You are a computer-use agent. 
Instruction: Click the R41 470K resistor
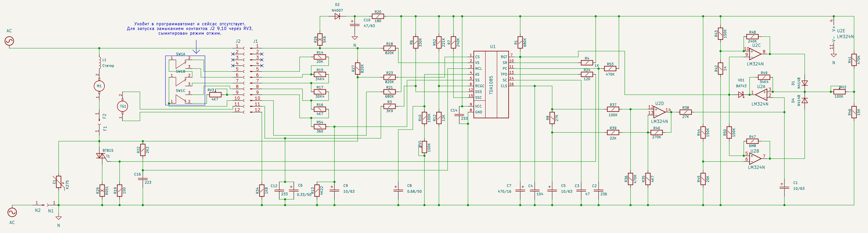[x=854, y=60]
